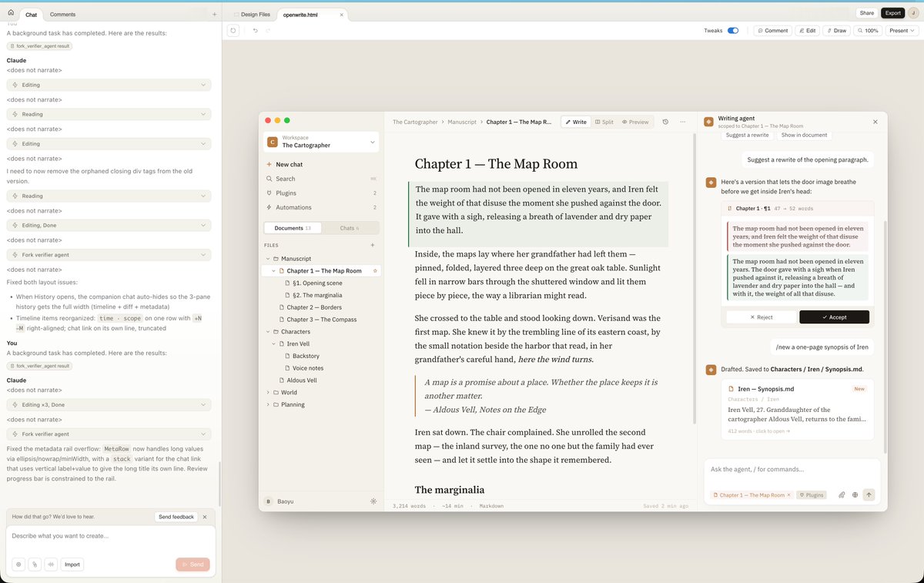
Task: Click Describe what you want to create field
Action: point(110,536)
